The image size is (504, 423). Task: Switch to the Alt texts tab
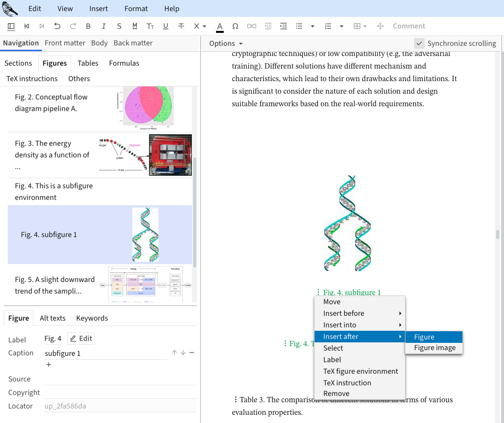pyautogui.click(x=52, y=318)
